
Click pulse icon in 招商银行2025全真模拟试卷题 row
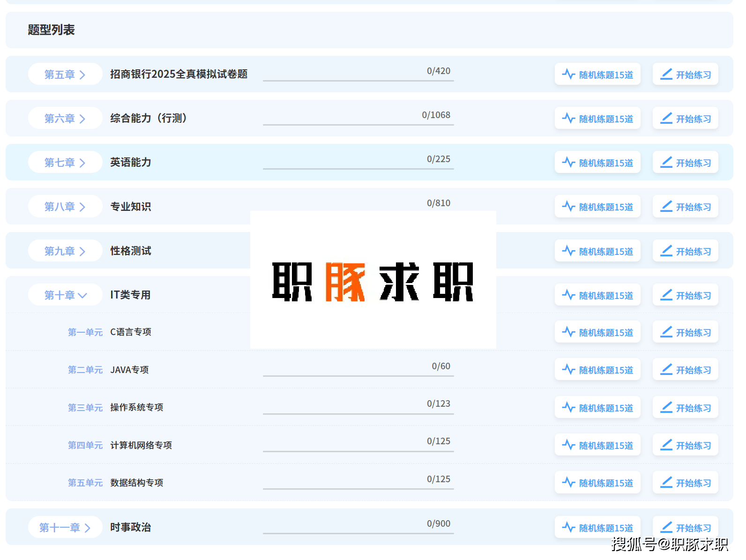tap(568, 75)
